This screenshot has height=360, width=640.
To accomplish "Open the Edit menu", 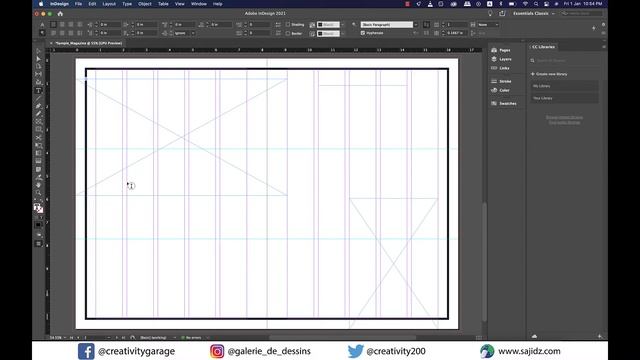I will pyautogui.click(x=92, y=4).
